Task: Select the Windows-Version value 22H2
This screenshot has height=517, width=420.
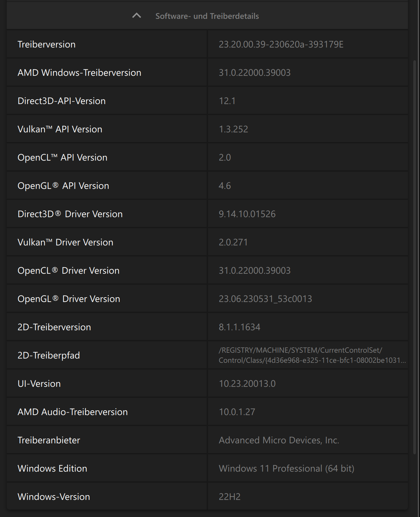Action: tap(230, 496)
